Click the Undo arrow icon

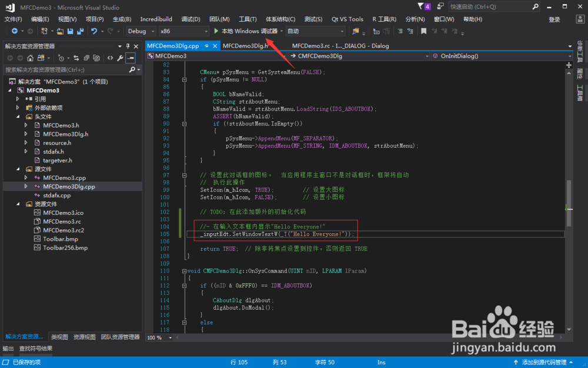click(94, 31)
